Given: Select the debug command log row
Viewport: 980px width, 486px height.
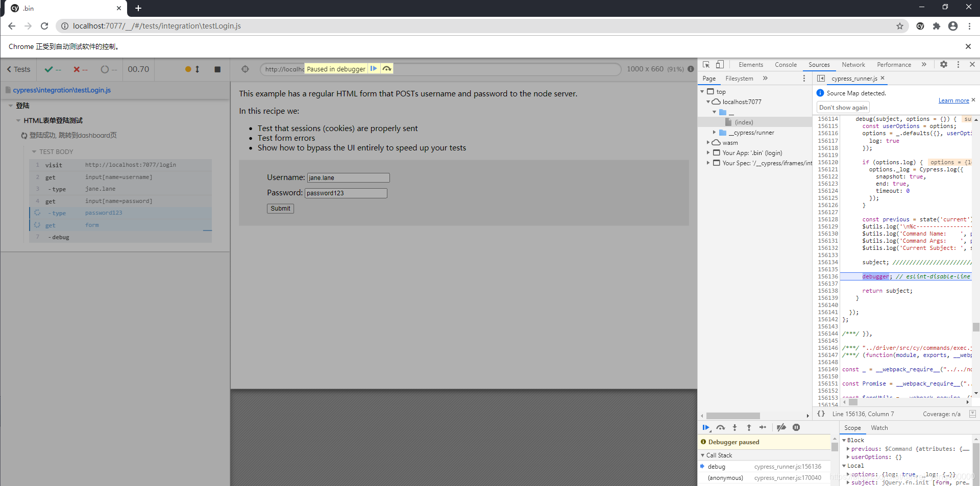Looking at the screenshot, I should 120,237.
